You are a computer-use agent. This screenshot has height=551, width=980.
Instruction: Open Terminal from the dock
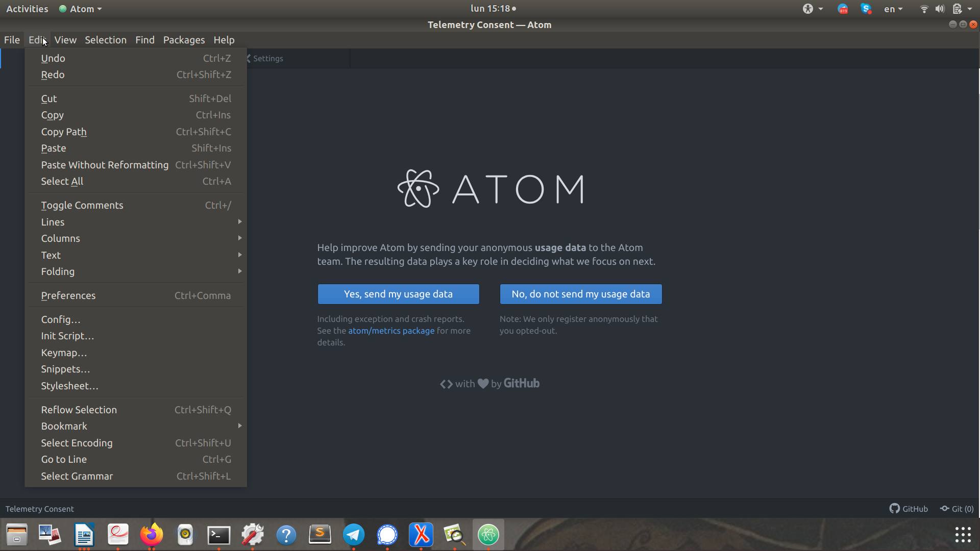pos(219,535)
